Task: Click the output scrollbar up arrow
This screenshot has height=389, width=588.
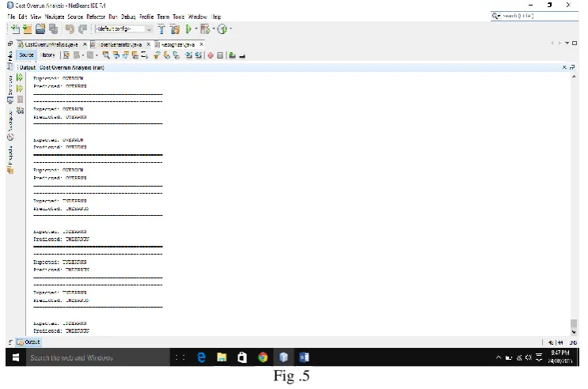Action: click(574, 77)
